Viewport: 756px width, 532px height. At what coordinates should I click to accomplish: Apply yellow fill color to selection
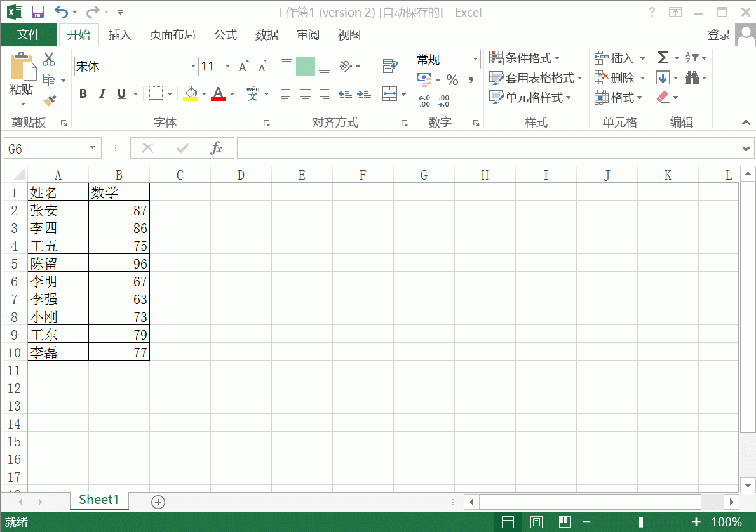[x=190, y=93]
